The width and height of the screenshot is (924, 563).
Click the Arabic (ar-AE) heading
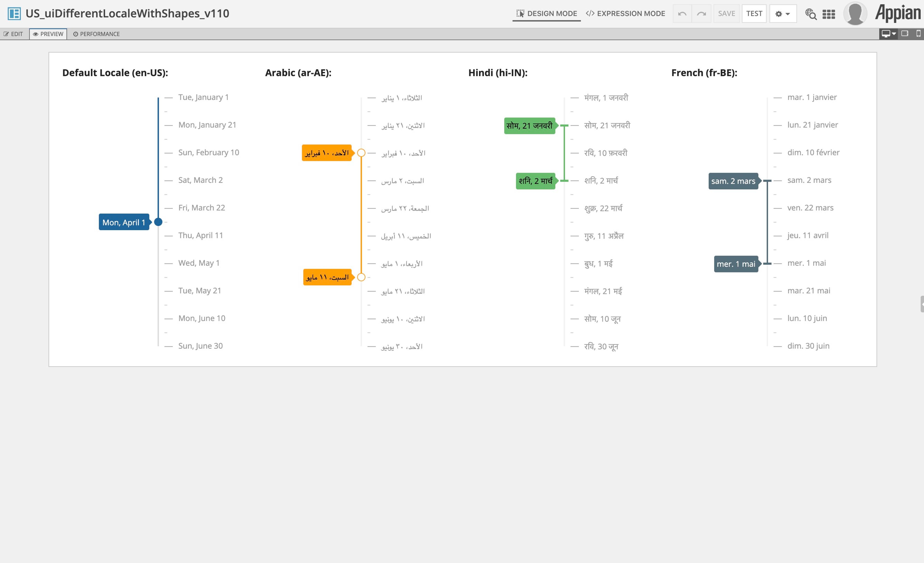pos(298,73)
